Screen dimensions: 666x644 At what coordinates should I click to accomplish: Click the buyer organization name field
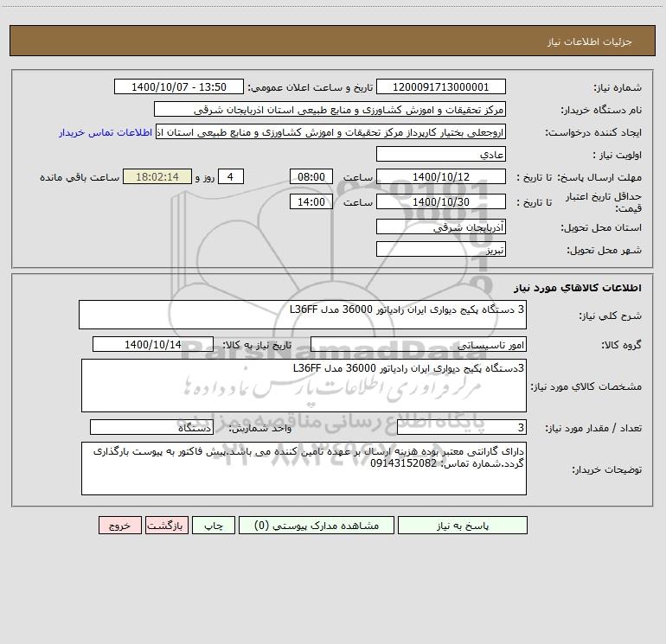(330, 110)
